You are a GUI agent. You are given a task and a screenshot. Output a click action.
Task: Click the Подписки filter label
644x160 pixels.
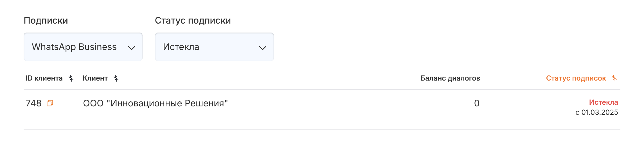[x=46, y=20]
